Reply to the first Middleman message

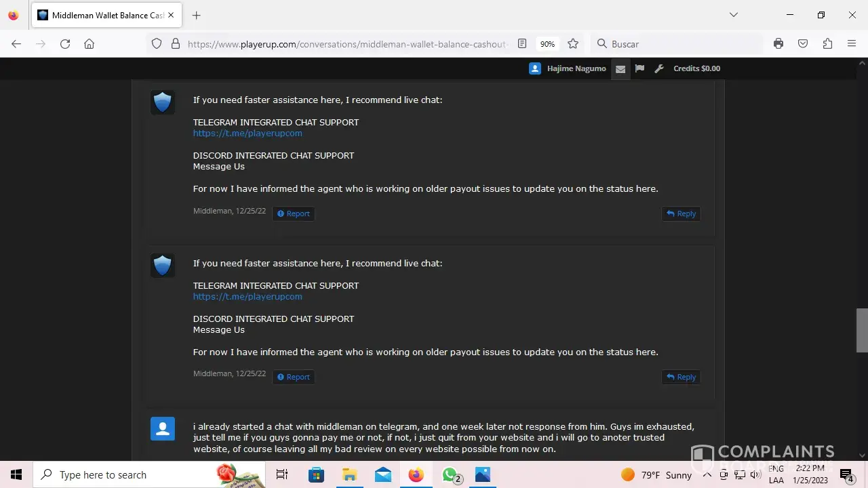681,213
